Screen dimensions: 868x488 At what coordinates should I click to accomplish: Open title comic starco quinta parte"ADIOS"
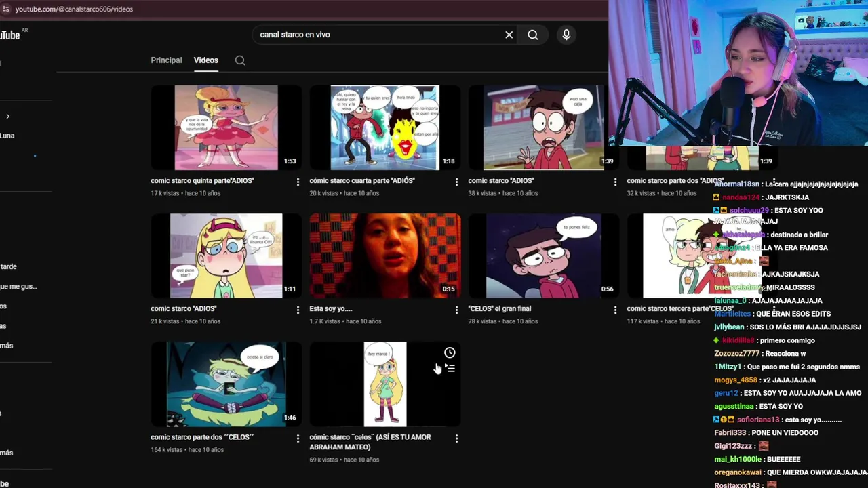(x=202, y=181)
